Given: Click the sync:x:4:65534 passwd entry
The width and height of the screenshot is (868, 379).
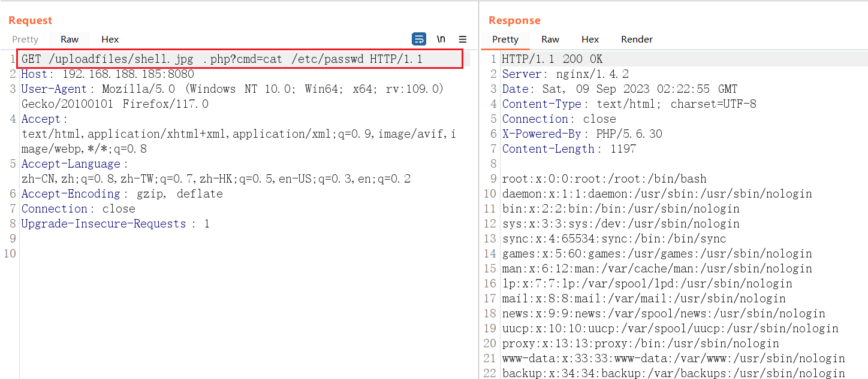Looking at the screenshot, I should [x=614, y=239].
